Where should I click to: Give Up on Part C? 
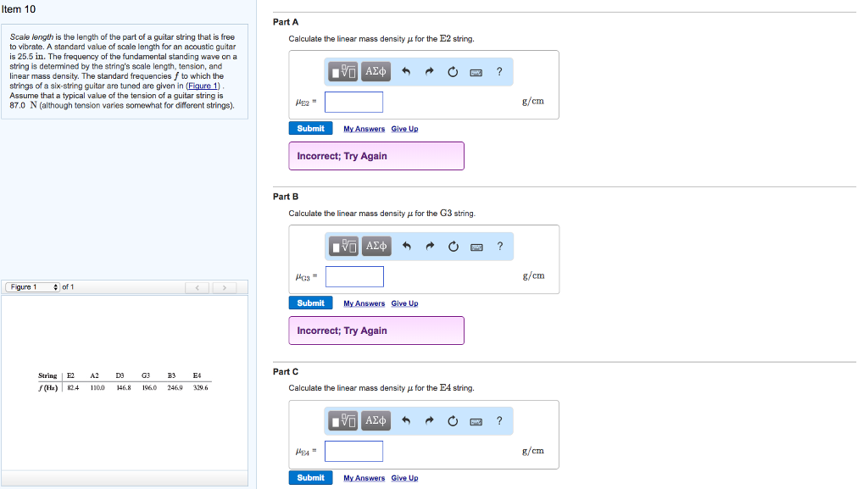pos(404,479)
